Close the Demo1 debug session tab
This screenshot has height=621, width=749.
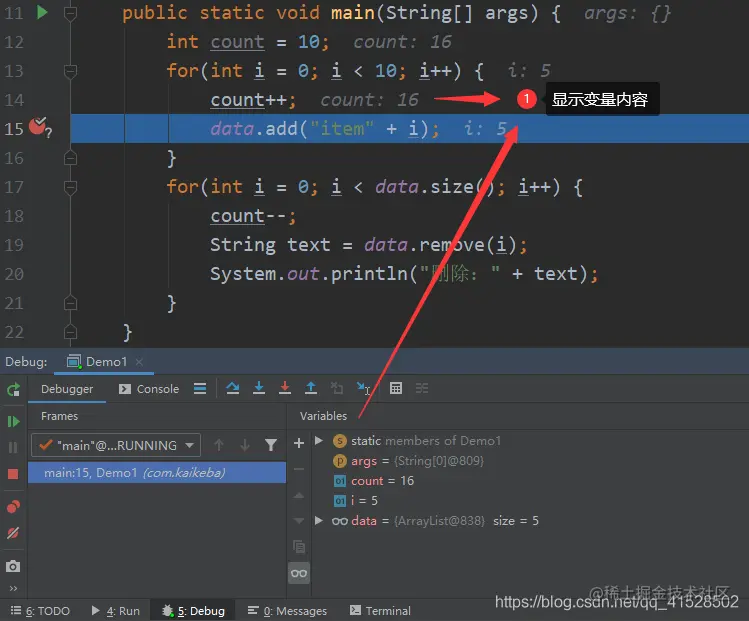[139, 362]
